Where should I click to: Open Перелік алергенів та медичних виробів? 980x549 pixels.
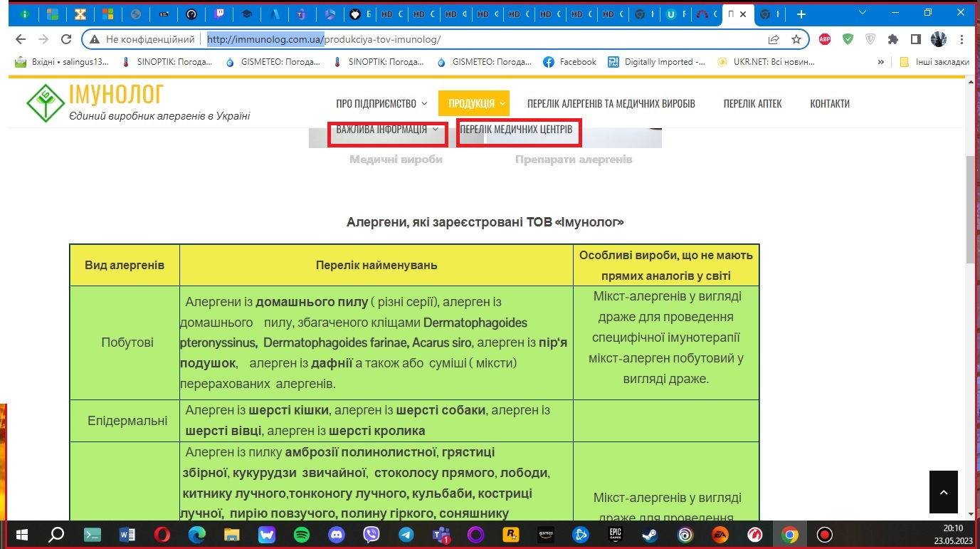(611, 103)
